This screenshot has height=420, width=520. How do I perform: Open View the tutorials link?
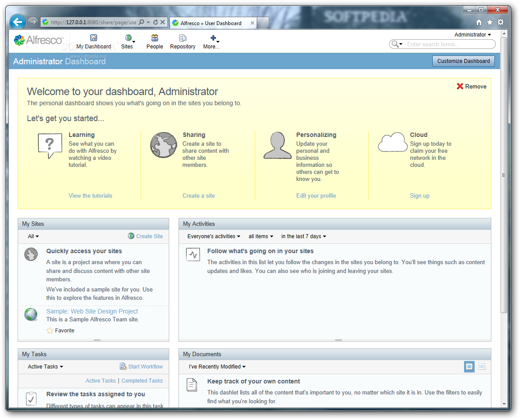(90, 196)
